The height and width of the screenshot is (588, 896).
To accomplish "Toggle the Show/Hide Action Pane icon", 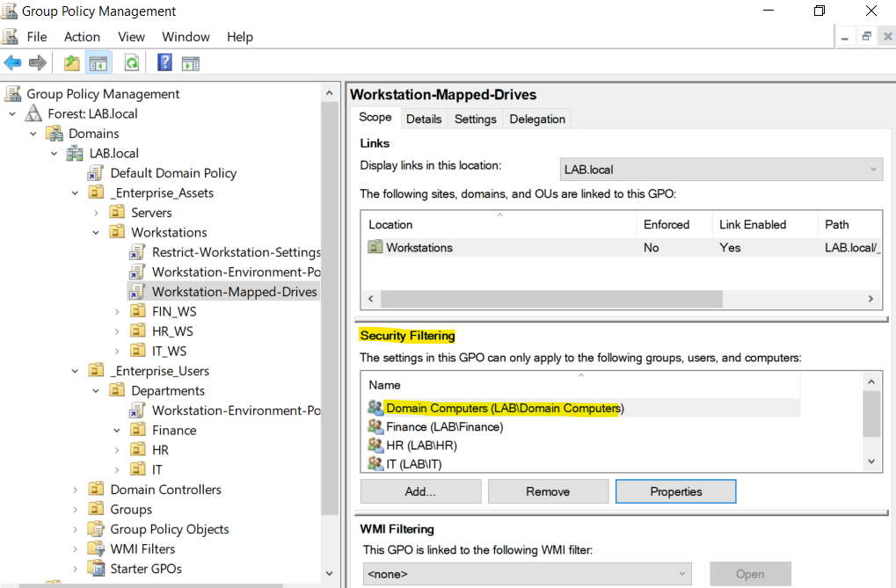I will click(x=191, y=63).
